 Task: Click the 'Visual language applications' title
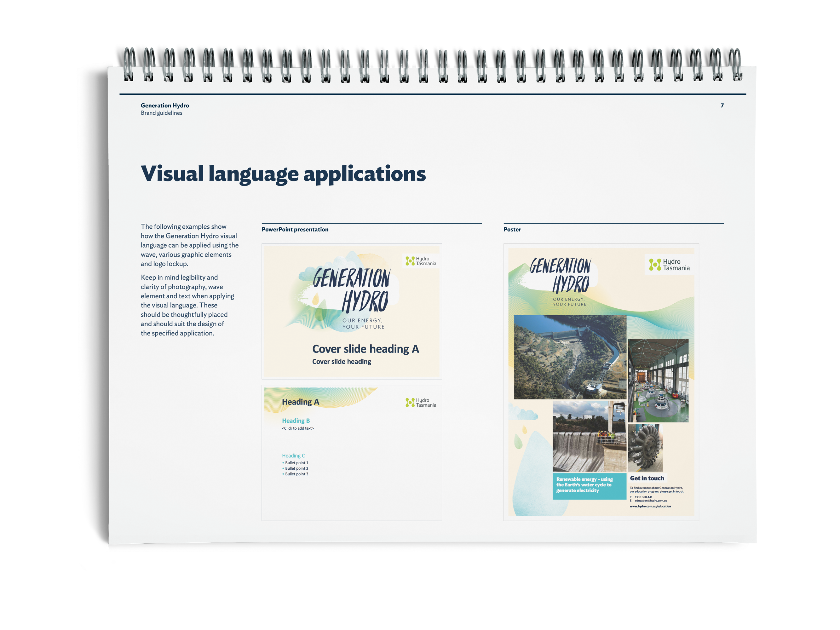click(283, 174)
